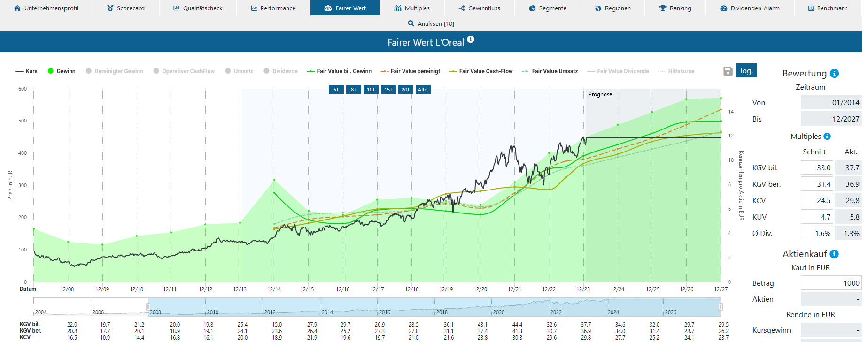Select the 10J time range
Image resolution: width=868 pixels, height=342 pixels.
click(371, 90)
